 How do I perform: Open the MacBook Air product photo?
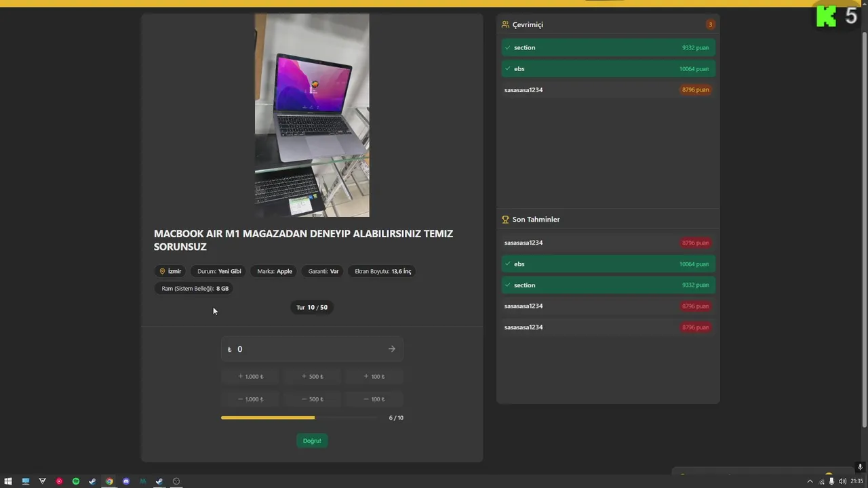tap(312, 115)
